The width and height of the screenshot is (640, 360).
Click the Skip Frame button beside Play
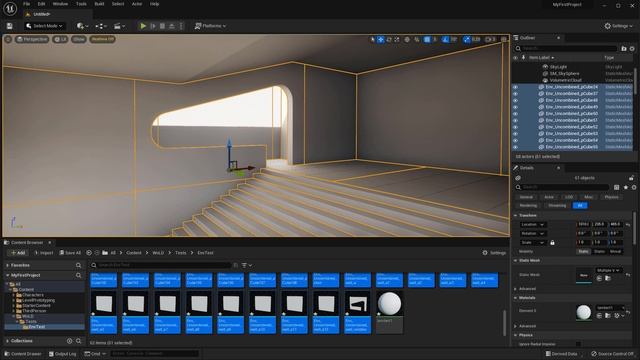pyautogui.click(x=153, y=26)
